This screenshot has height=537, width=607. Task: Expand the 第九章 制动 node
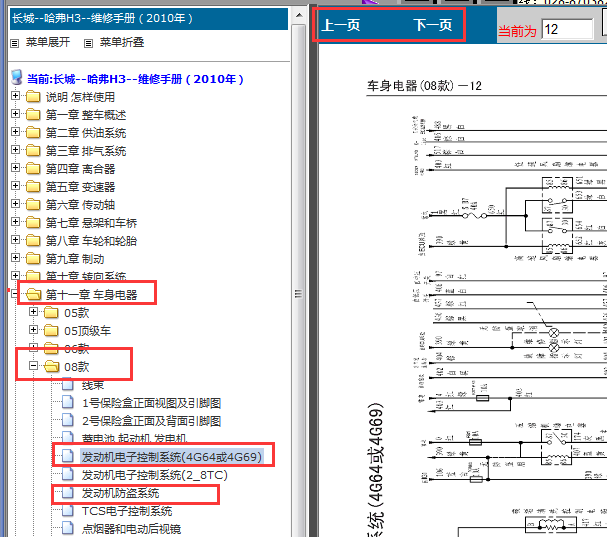pyautogui.click(x=15, y=257)
